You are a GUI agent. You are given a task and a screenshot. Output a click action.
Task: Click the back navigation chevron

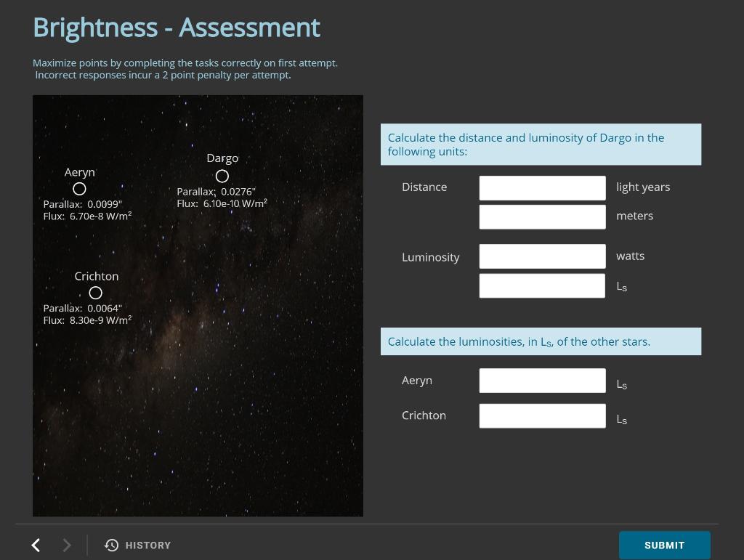[x=35, y=545]
